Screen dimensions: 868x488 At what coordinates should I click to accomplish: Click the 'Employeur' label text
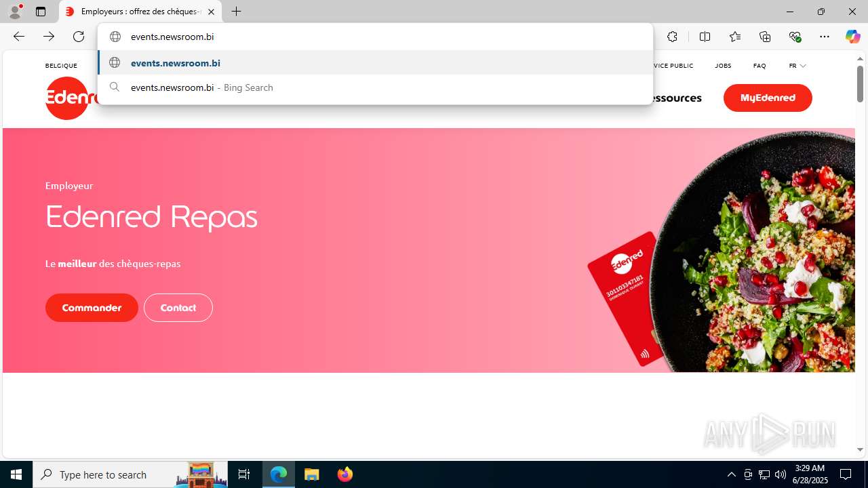tap(69, 186)
